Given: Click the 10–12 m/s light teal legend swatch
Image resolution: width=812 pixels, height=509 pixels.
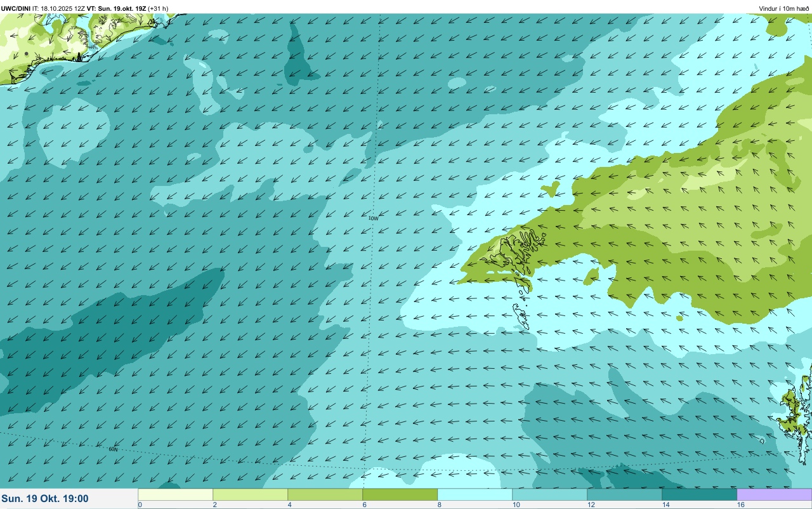Looking at the screenshot, I should click(550, 494).
